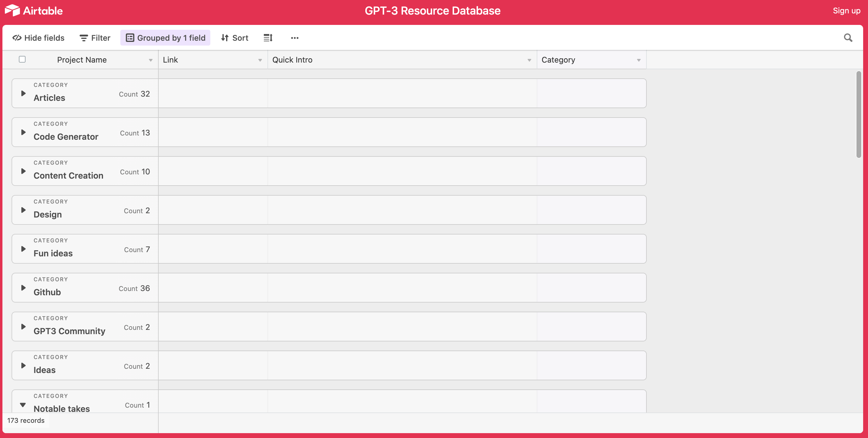868x438 pixels.
Task: Click the Count 13 label in Code Generator
Action: pyautogui.click(x=135, y=133)
